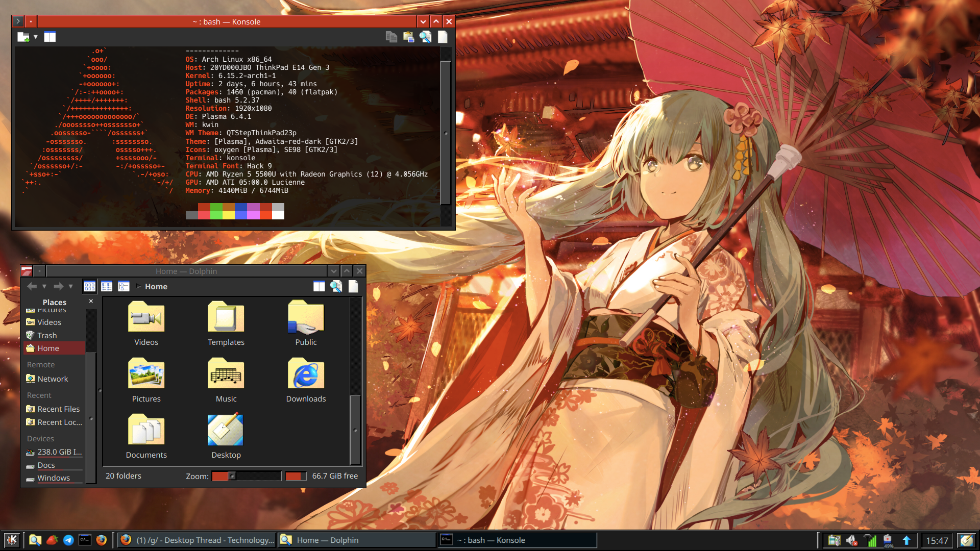Click Konsole titlebar pin dot button
This screenshot has height=551, width=980.
[x=31, y=21]
